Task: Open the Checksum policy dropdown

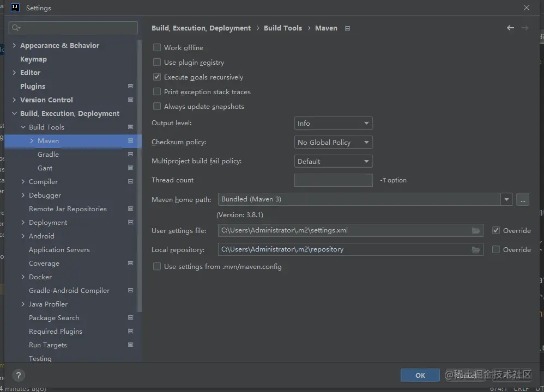Action: click(334, 142)
